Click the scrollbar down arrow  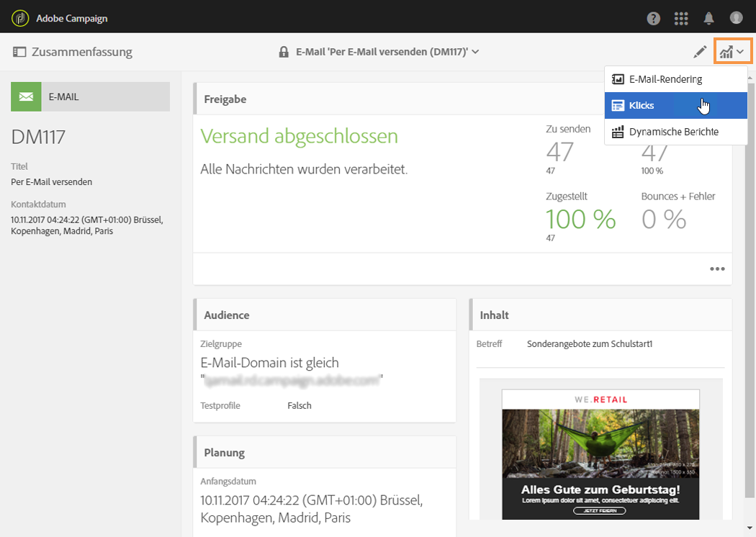coord(750,528)
